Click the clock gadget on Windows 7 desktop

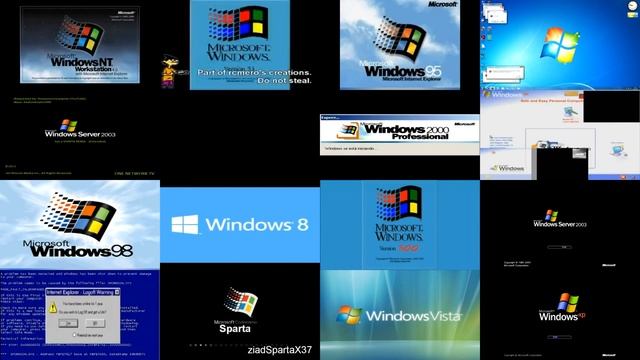coord(632,5)
